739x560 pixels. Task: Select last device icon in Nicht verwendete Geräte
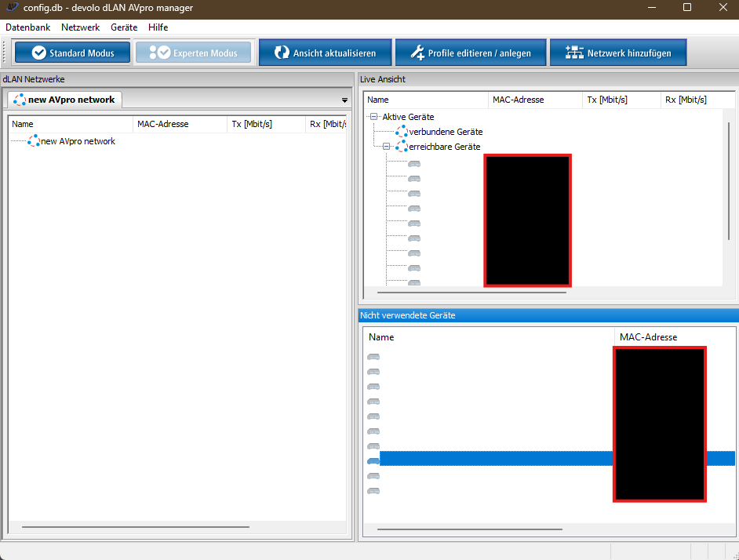tap(373, 491)
